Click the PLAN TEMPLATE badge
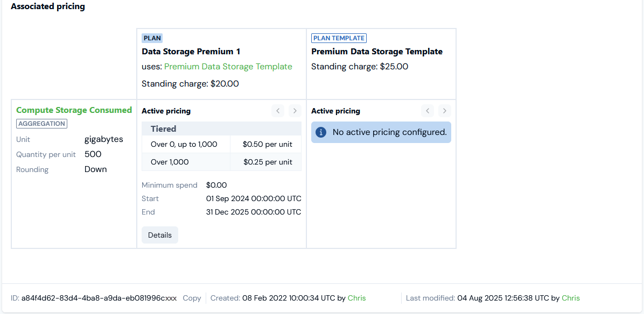 click(x=339, y=38)
